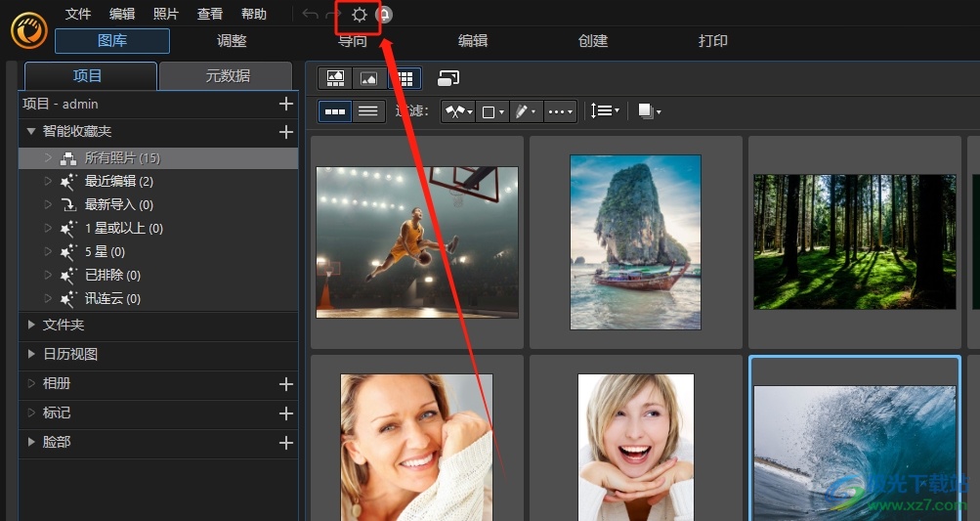Select 已排除 (0) collection
This screenshot has width=980, height=521.
(x=158, y=276)
